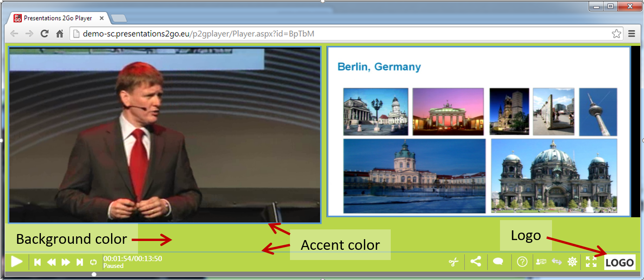This screenshot has width=644, height=280.
Task: Reload the page
Action: (45, 33)
